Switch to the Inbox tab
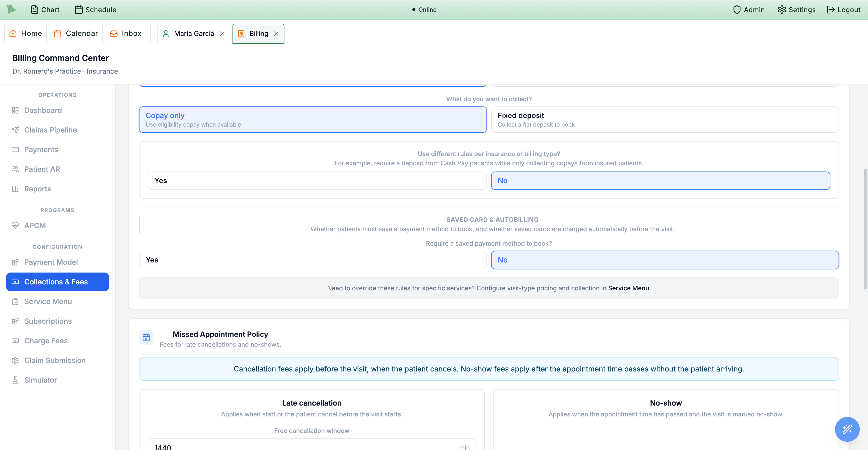This screenshot has width=868, height=450. pyautogui.click(x=126, y=33)
